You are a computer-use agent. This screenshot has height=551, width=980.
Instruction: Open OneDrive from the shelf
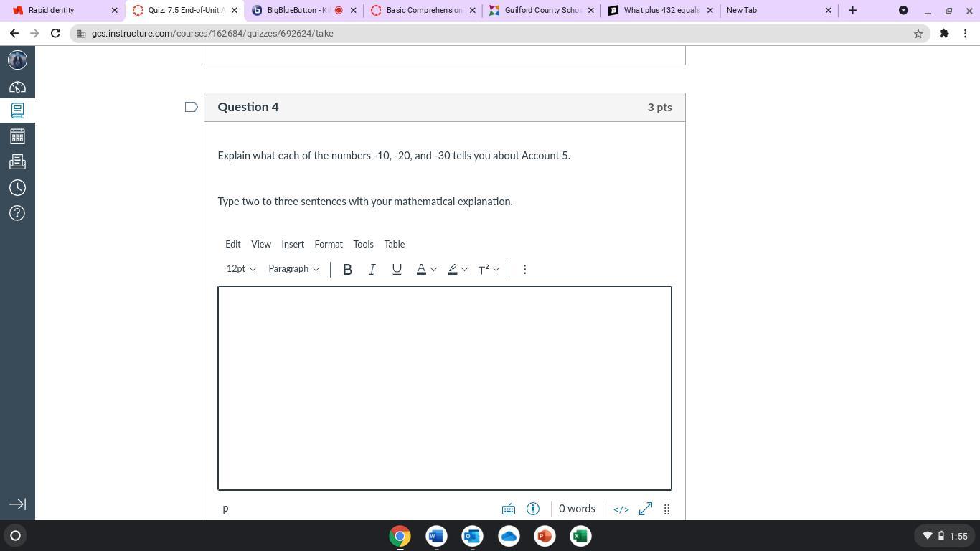point(509,536)
